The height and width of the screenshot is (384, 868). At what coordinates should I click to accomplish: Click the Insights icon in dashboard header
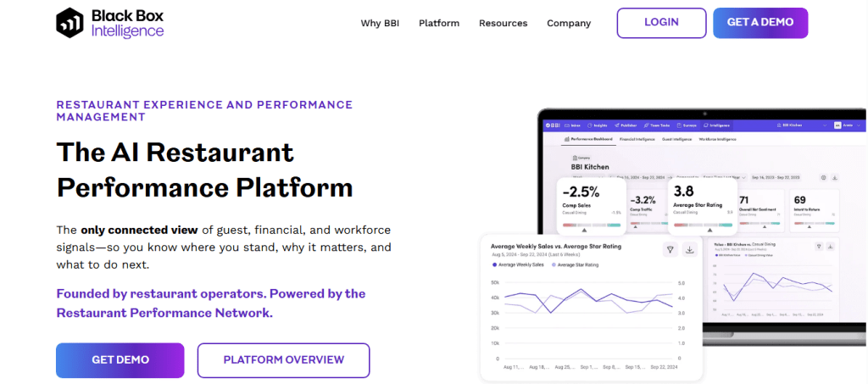[x=590, y=125]
